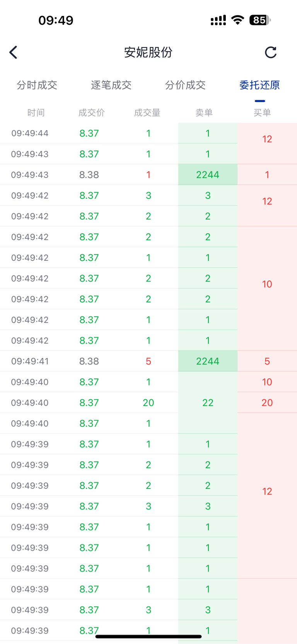Tap the sell order cell showing 22
This screenshot has width=297, height=644.
tap(208, 403)
